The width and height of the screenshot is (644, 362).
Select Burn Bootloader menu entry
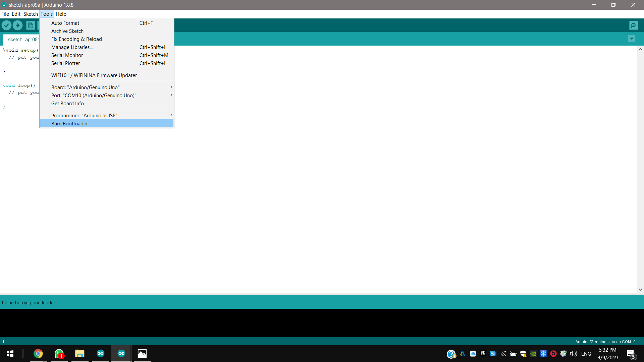click(70, 123)
